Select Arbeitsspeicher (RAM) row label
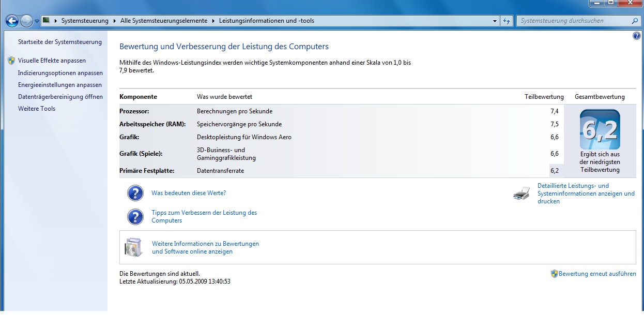This screenshot has width=644, height=326. [x=153, y=124]
